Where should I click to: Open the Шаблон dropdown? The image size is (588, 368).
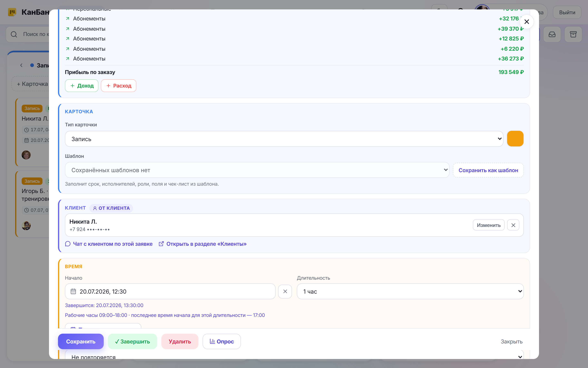257,170
